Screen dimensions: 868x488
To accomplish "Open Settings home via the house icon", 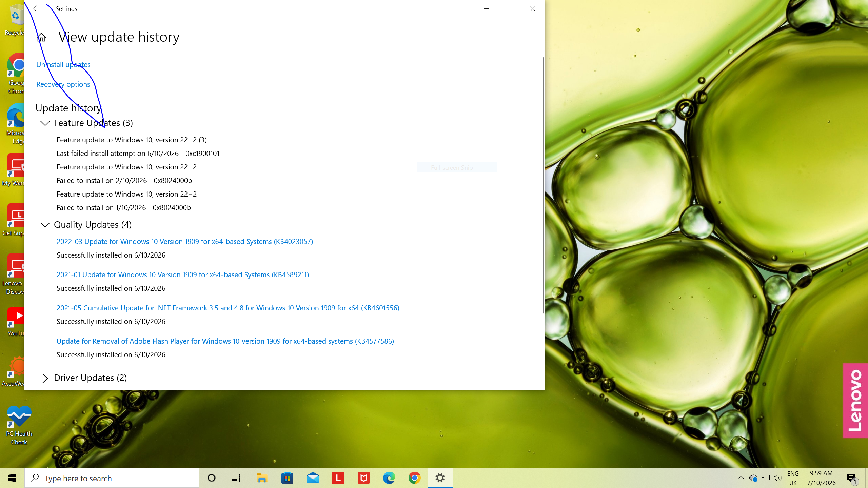I will pyautogui.click(x=41, y=37).
